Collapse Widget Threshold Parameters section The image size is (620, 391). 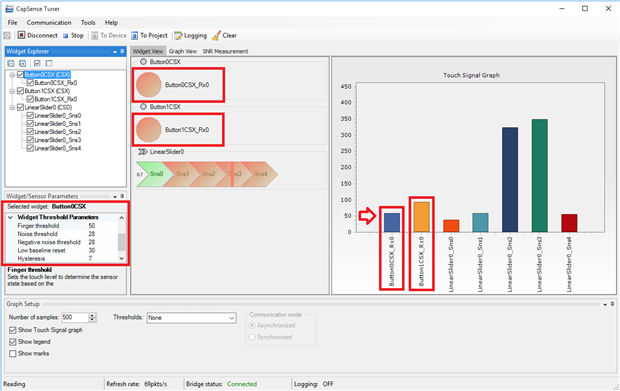pyautogui.click(x=10, y=217)
